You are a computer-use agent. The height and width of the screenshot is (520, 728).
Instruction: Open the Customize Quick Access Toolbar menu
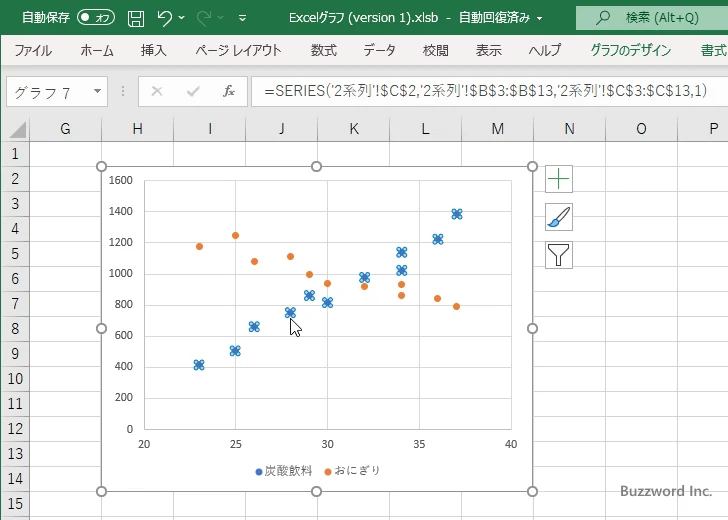(x=242, y=18)
